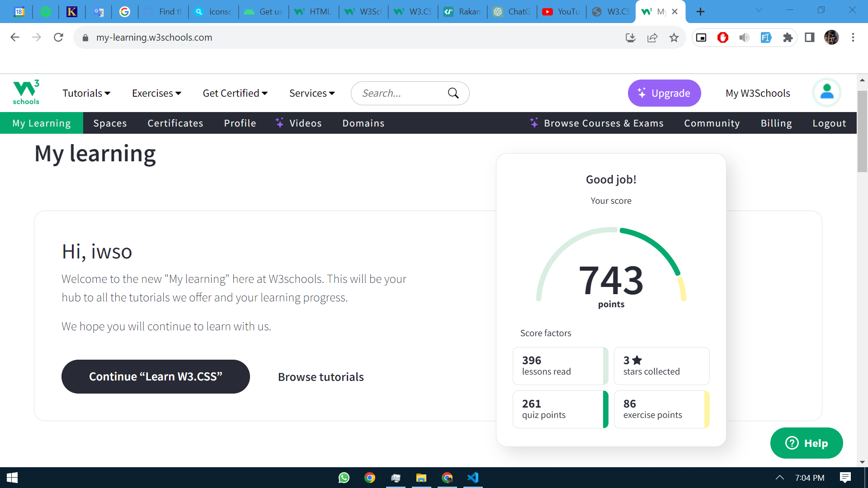Bookmark the page with the star icon

coord(674,38)
